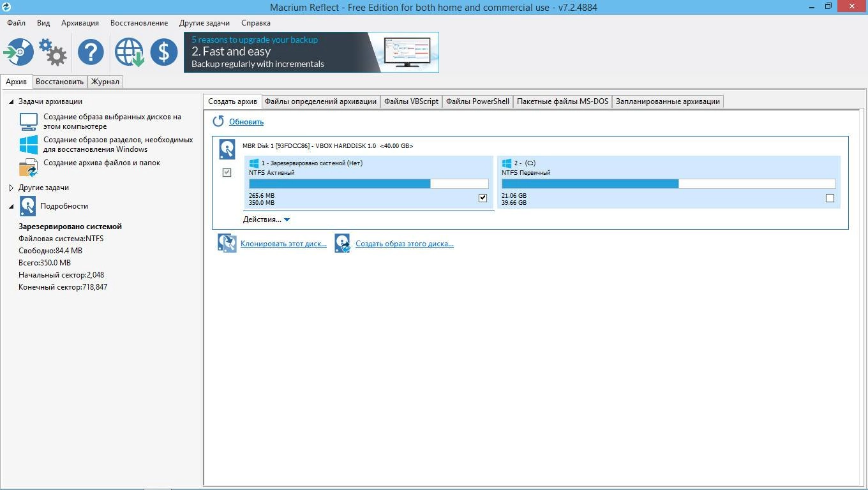Image resolution: width=868 pixels, height=490 pixels.
Task: Open the Файлы VBScript tab
Action: coord(411,101)
